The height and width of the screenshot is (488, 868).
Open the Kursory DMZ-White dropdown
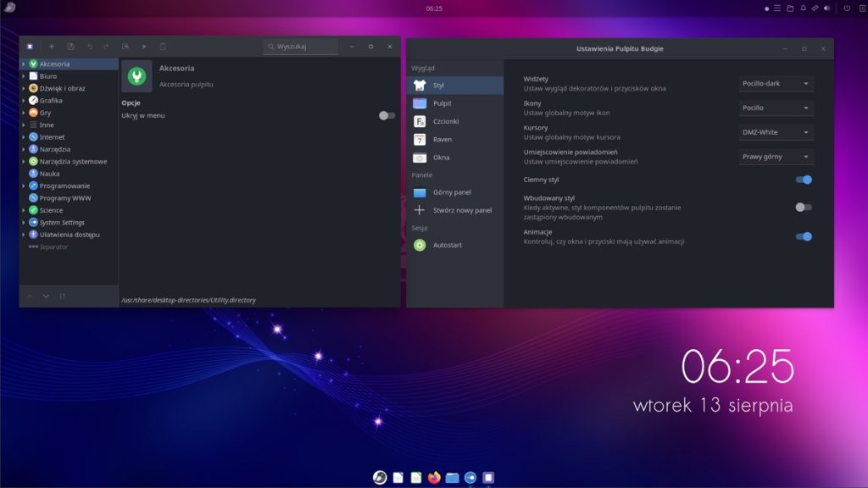point(776,132)
